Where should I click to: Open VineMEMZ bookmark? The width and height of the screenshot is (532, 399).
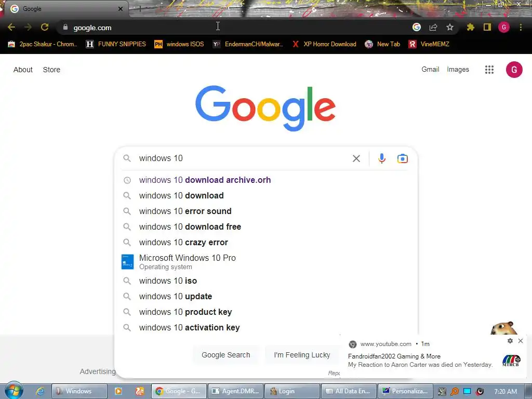point(429,44)
